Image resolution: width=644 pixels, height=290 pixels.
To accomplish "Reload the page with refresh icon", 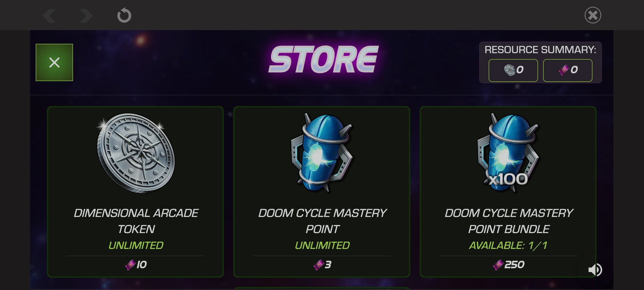I will point(124,15).
